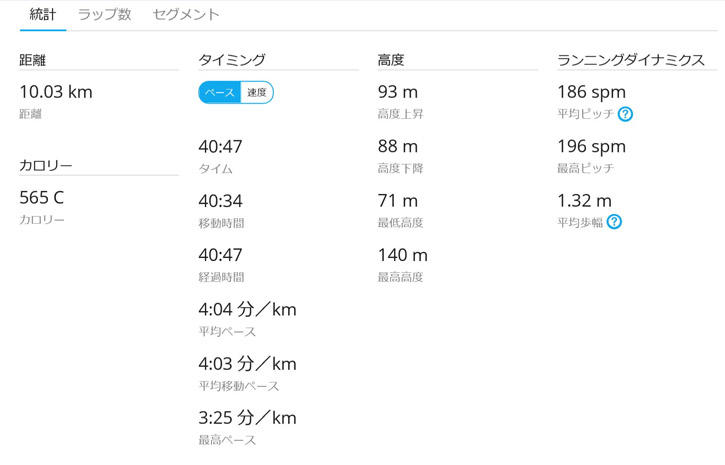Open the ラップ数 tab

105,15
